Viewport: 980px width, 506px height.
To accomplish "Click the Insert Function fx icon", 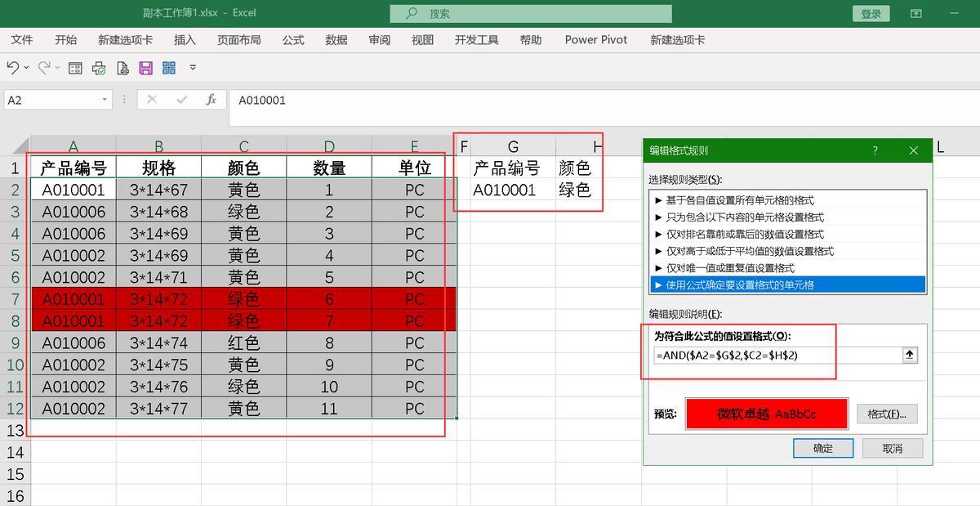I will point(211,100).
